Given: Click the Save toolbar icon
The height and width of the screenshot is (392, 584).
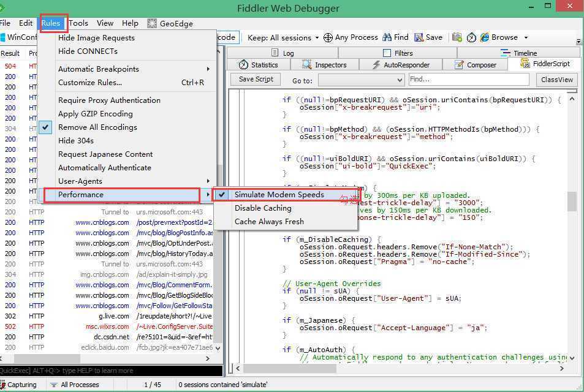Looking at the screenshot, I should point(419,37).
